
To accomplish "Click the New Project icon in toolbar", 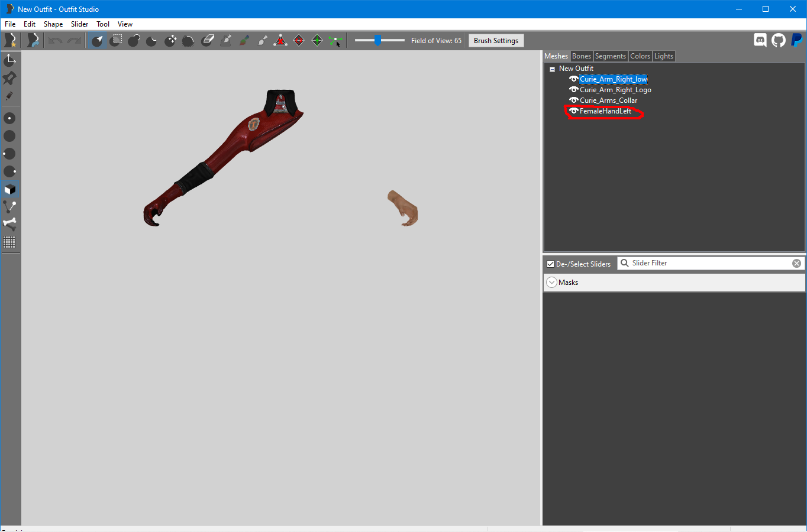I will (10, 40).
